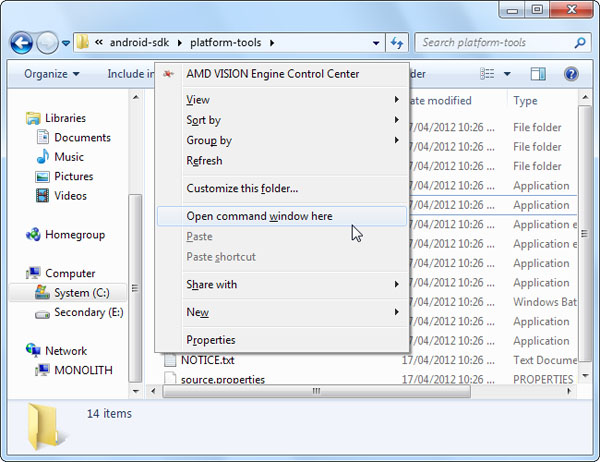The width and height of the screenshot is (600, 462).
Task: Select Libraries in navigation pane
Action: coord(65,118)
